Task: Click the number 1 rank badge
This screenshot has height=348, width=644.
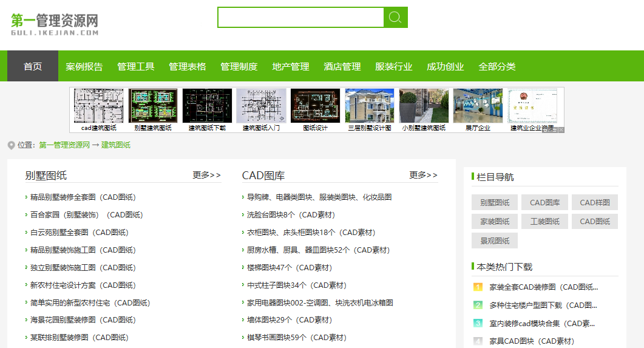Action: (478, 287)
